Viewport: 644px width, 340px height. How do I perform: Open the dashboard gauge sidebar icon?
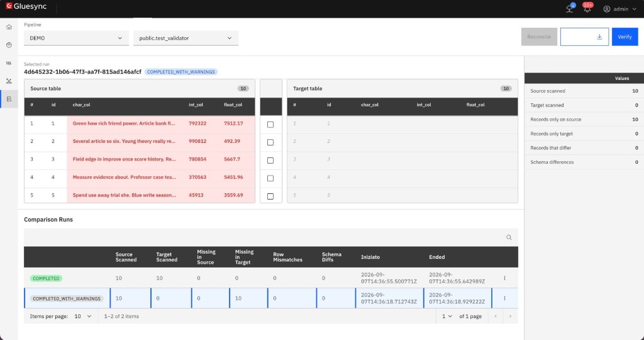[x=9, y=45]
